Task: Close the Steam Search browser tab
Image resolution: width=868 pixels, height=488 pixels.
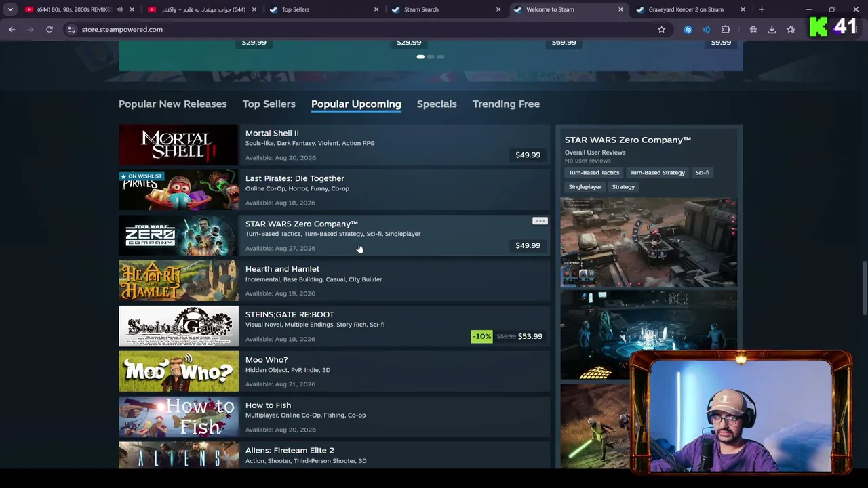Action: pyautogui.click(x=498, y=9)
